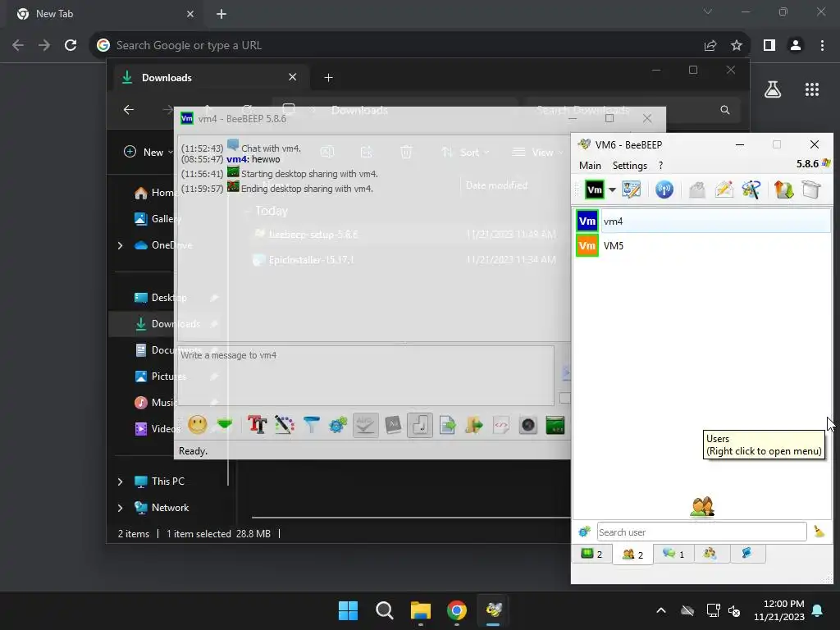Viewport: 840px width, 630px height.
Task: Open the Windows Start menu
Action: 348,610
